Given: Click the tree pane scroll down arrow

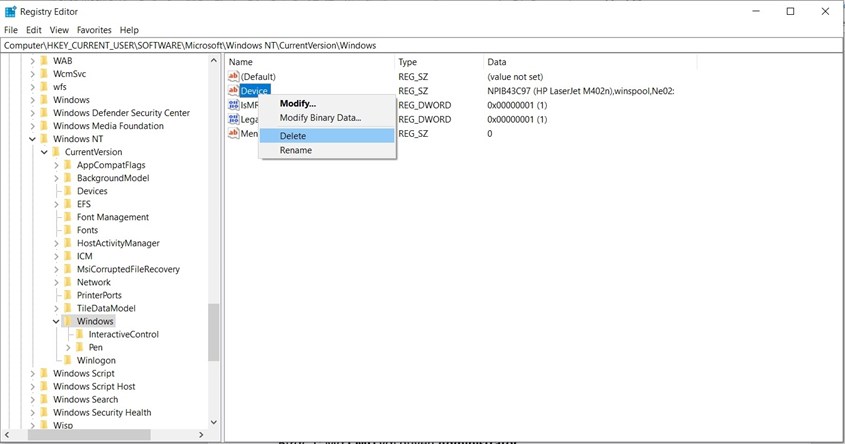Looking at the screenshot, I should click(214, 422).
